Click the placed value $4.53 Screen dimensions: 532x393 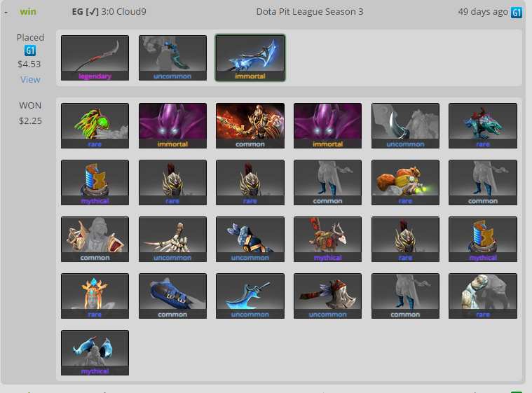pos(29,64)
